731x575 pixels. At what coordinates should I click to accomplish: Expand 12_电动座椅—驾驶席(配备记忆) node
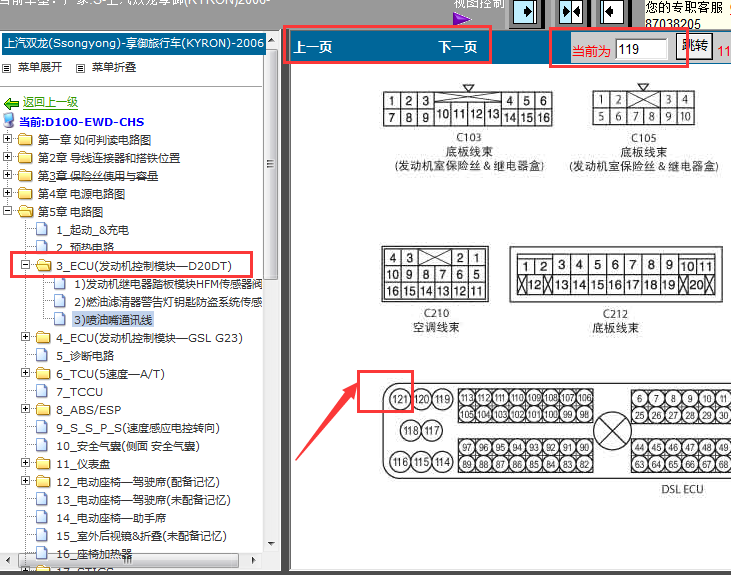(26, 481)
